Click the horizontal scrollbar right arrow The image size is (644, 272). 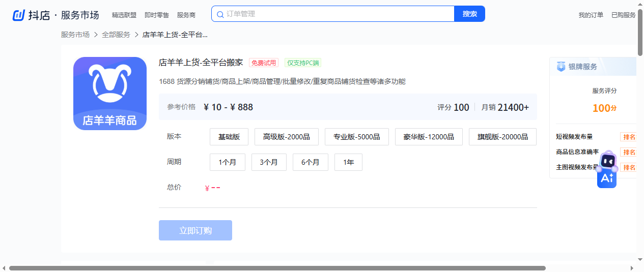632,268
